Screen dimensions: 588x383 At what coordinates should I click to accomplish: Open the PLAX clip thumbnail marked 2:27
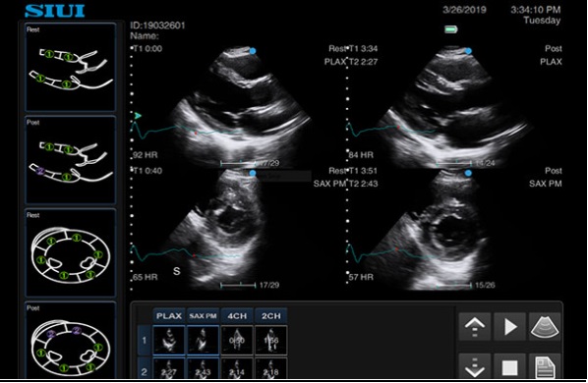(x=169, y=367)
